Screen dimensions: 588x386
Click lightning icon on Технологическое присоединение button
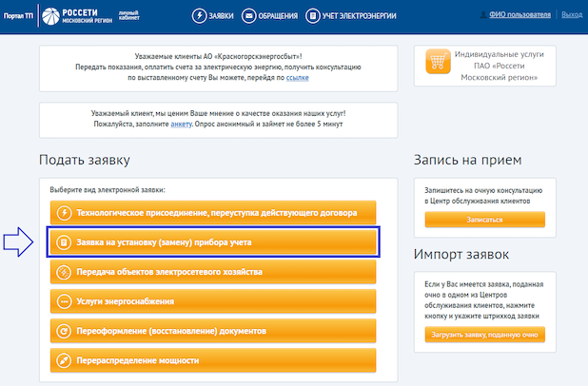64,214
